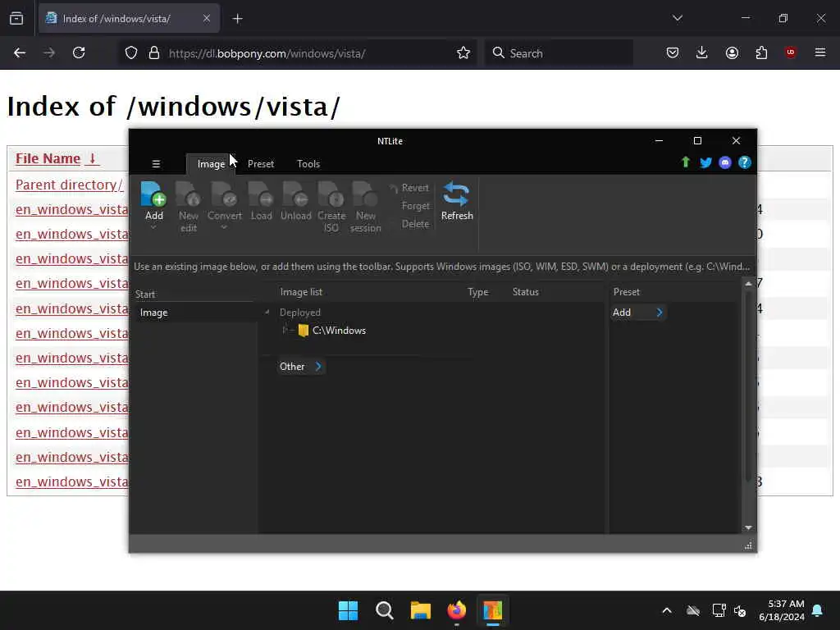The width and height of the screenshot is (840, 630).
Task: Click the New edit toolbar icon
Action: coord(188,194)
